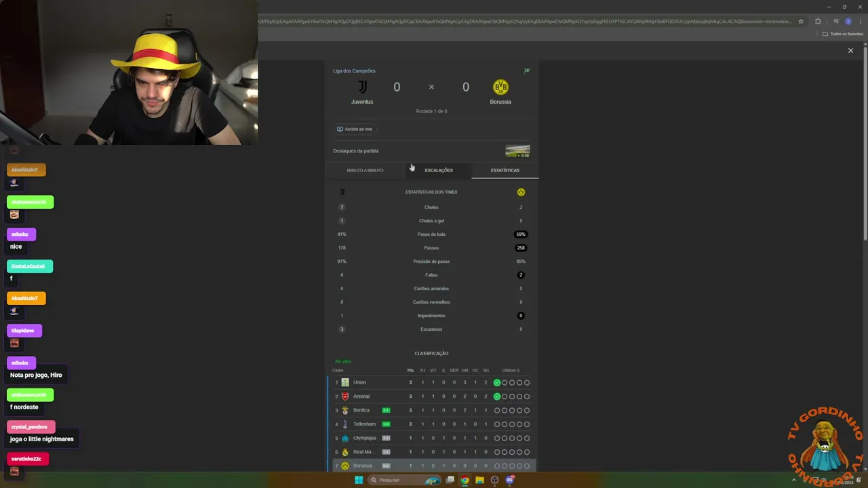Click the Borussia crest in the scoreboard
Viewport: 868px width, 488px height.
500,87
